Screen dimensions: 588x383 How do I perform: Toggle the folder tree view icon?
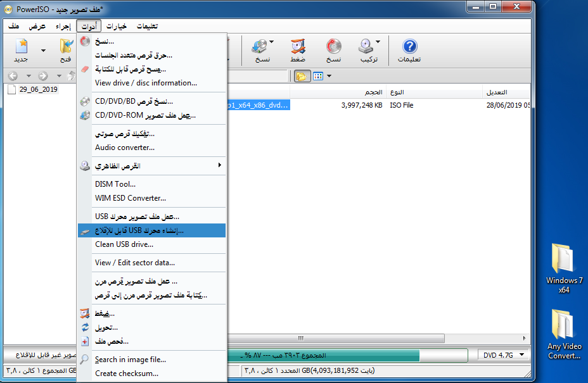point(301,76)
